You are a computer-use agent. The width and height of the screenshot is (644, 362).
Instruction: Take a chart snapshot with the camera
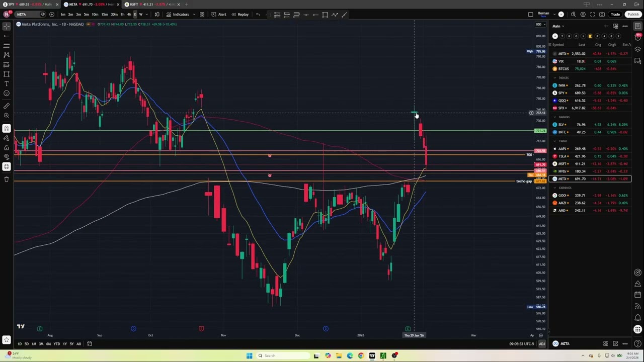coord(602,14)
